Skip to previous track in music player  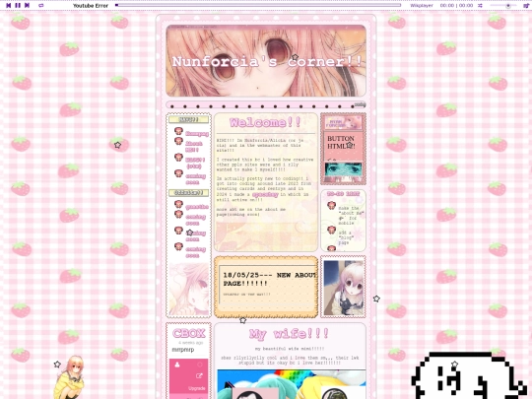pyautogui.click(x=9, y=6)
